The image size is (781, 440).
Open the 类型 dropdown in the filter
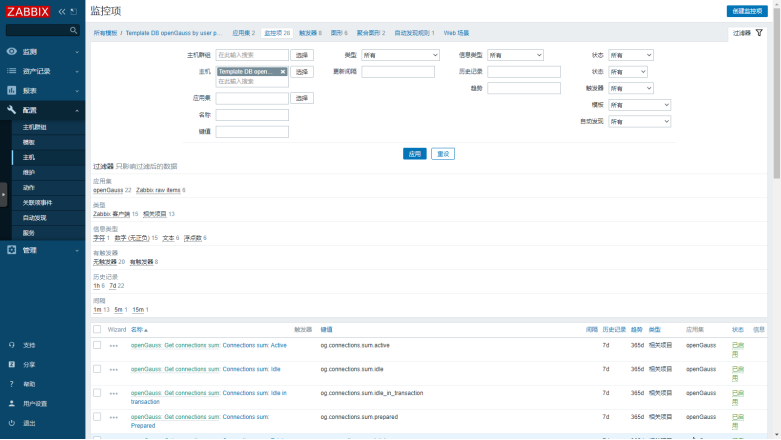[400, 55]
